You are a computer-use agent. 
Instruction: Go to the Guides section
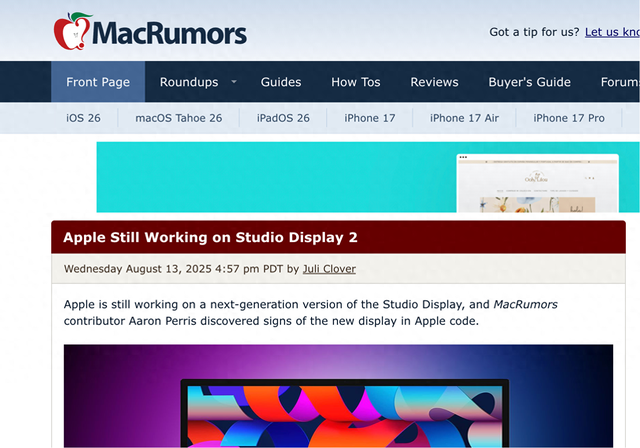(281, 82)
